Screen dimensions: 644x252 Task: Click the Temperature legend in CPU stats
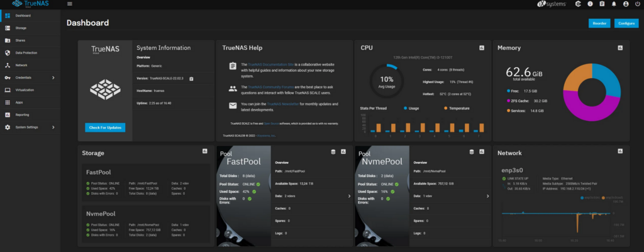pyautogui.click(x=457, y=108)
